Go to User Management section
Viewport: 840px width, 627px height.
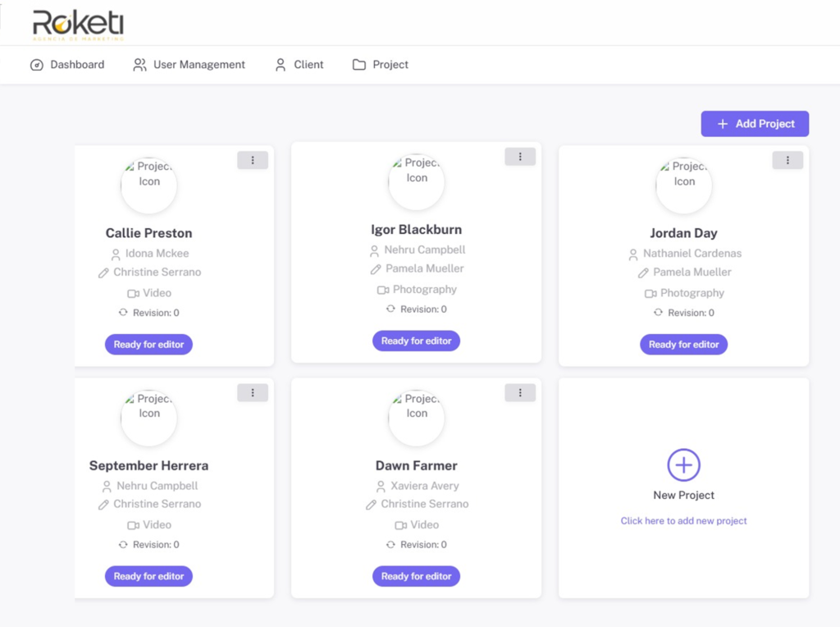point(189,65)
